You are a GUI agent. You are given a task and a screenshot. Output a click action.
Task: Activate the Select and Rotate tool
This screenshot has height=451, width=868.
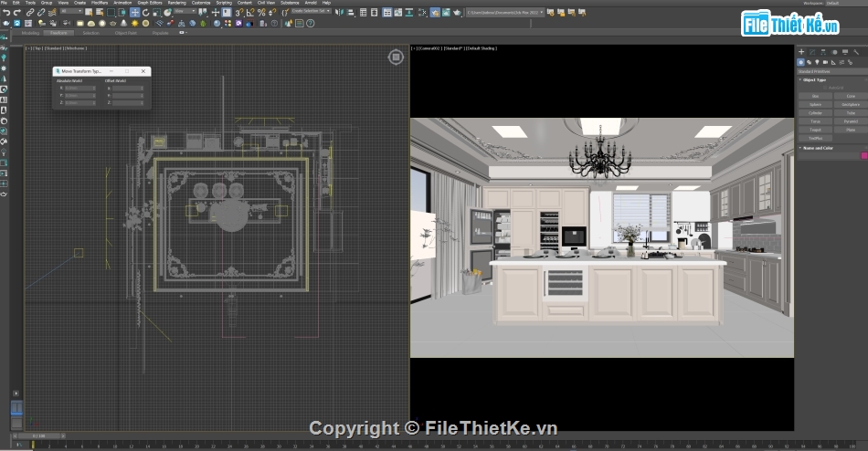[145, 12]
